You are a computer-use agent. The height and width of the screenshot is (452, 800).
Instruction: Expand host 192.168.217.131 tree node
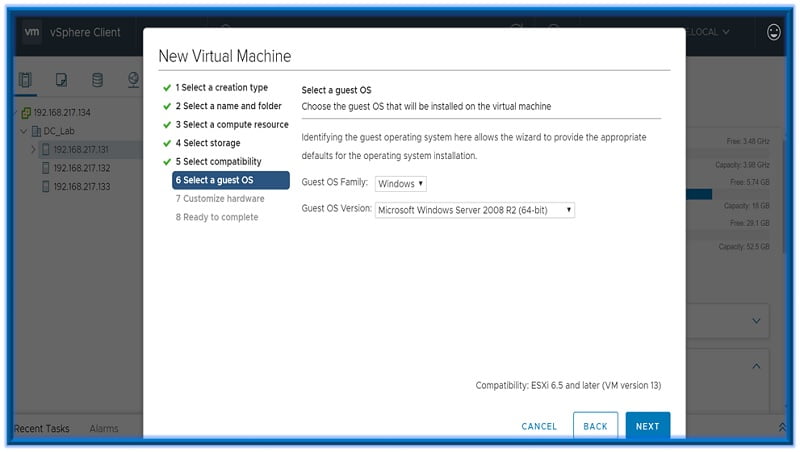point(32,150)
